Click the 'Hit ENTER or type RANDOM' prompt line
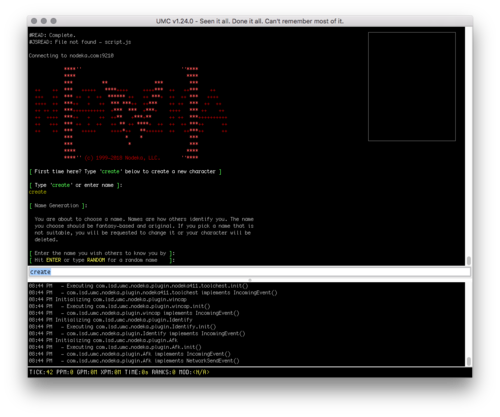 click(102, 260)
